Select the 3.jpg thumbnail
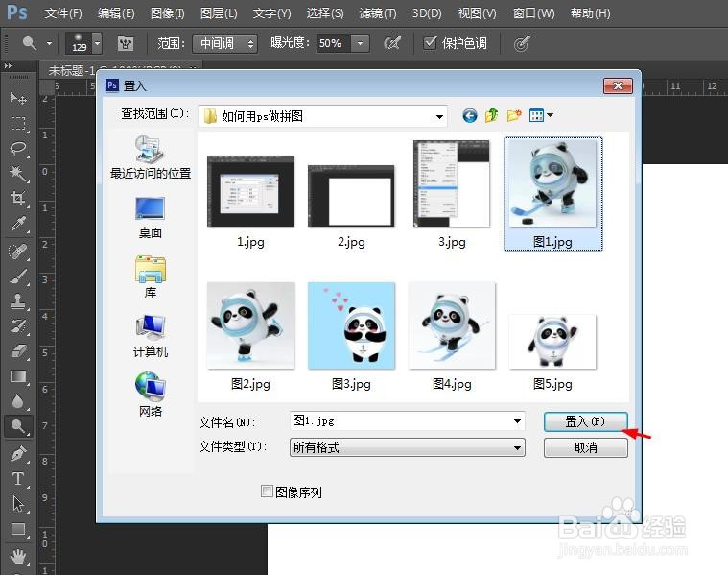728x575 pixels. pos(452,183)
